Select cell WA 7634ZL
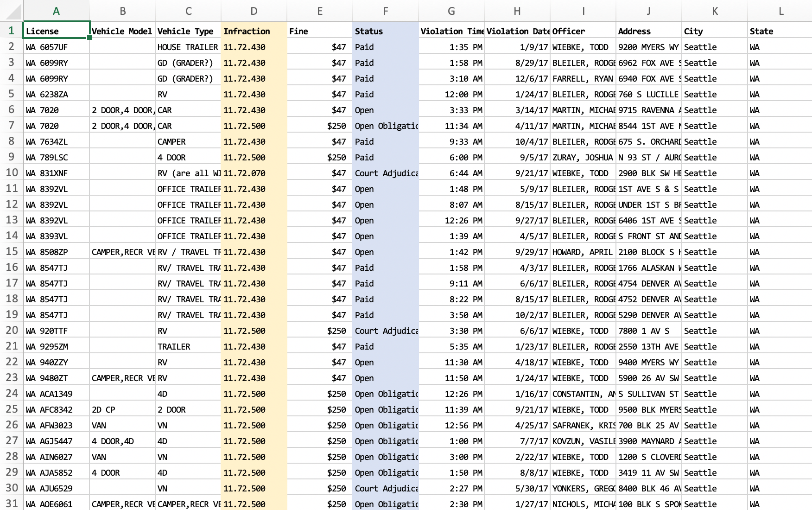 pos(56,141)
